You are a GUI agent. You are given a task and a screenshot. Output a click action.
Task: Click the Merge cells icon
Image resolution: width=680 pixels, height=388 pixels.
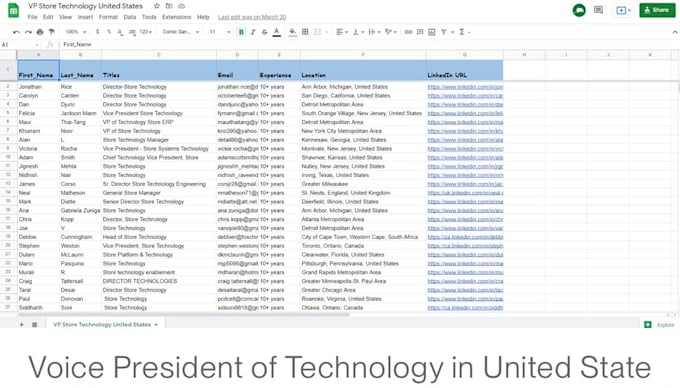click(317, 32)
